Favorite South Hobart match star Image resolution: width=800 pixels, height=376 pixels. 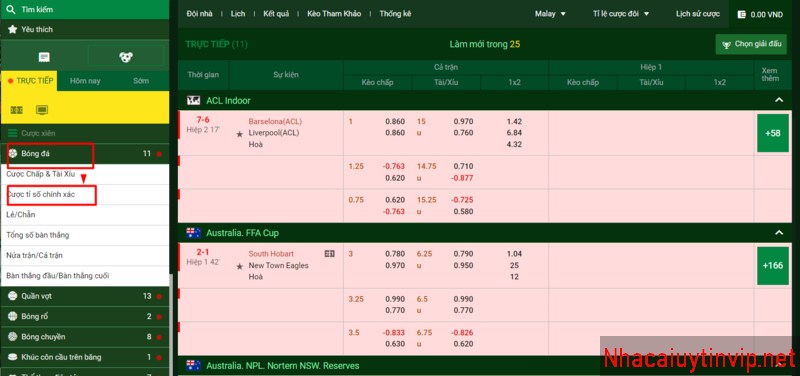[x=239, y=266]
